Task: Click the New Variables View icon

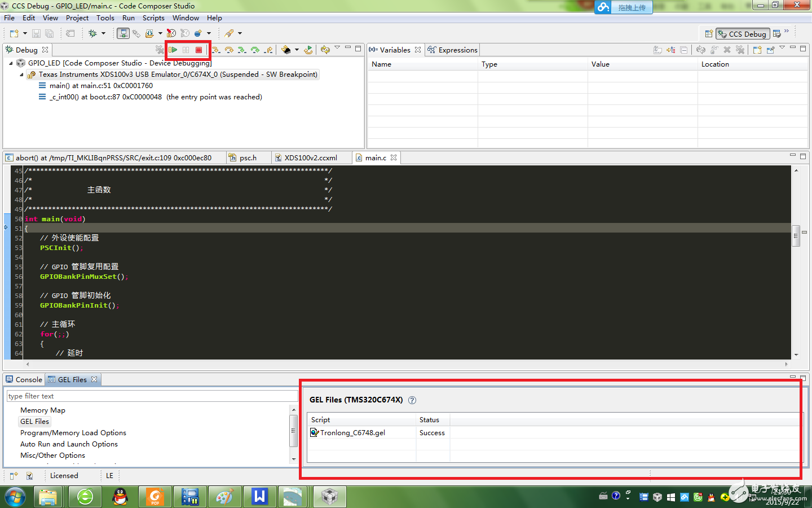Action: point(757,50)
